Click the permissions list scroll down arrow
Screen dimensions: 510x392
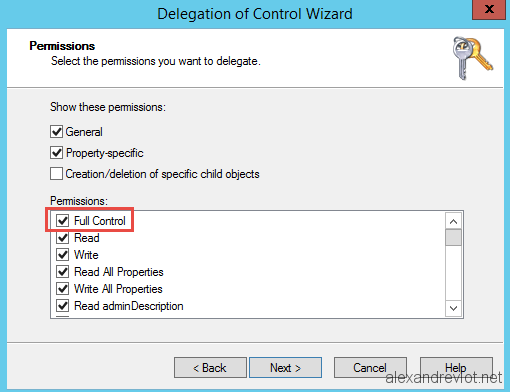click(453, 308)
